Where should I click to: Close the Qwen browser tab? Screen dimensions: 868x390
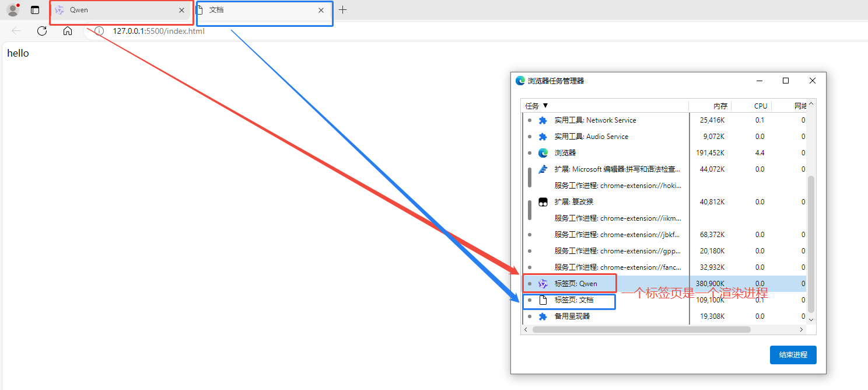click(x=182, y=10)
